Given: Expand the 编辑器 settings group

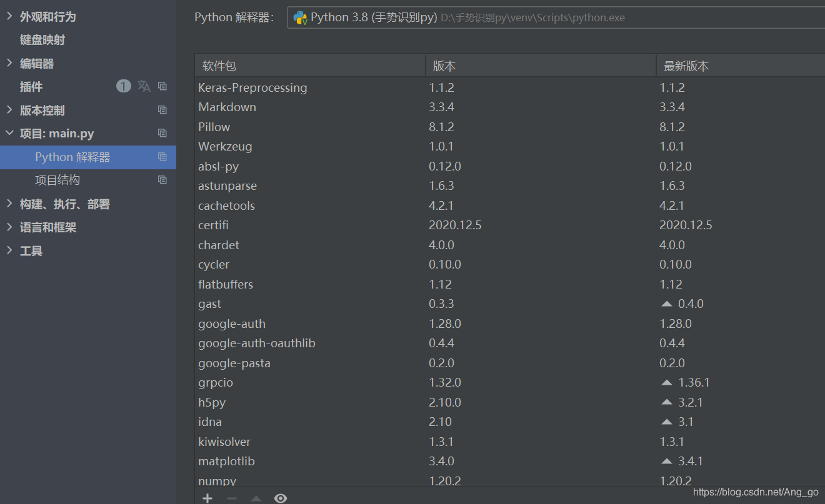Looking at the screenshot, I should pyautogui.click(x=9, y=63).
